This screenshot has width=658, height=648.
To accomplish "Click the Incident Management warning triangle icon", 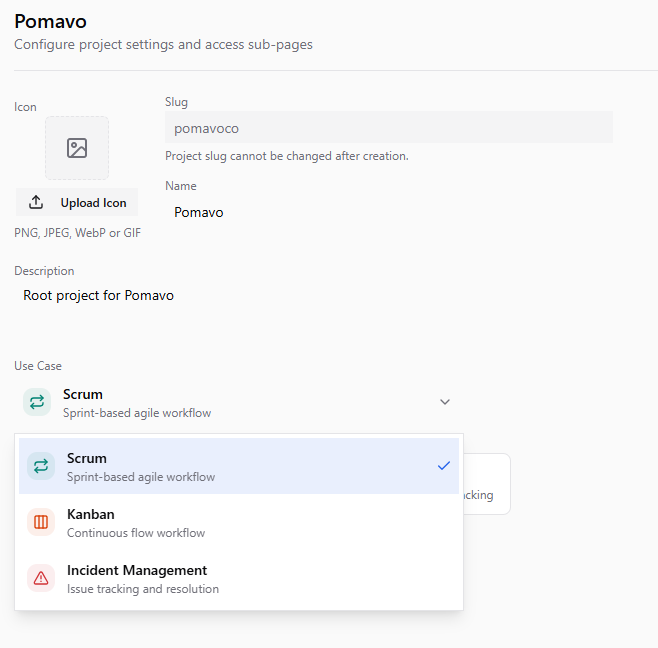I will click(x=41, y=578).
